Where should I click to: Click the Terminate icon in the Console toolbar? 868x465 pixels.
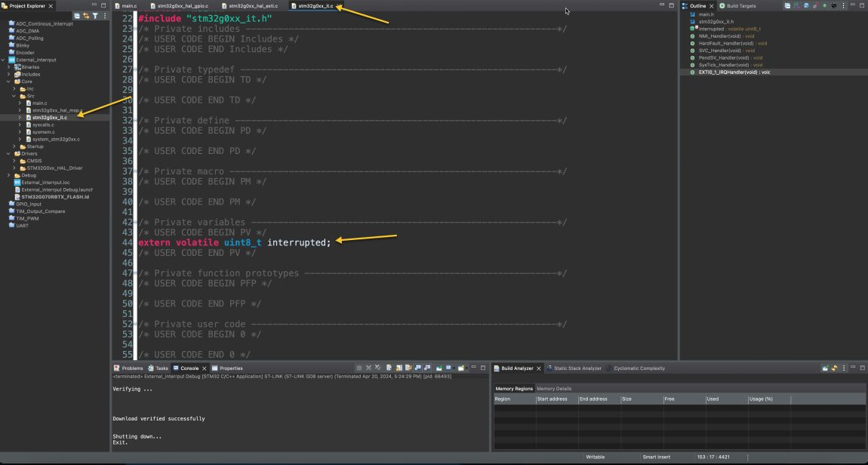(x=359, y=368)
